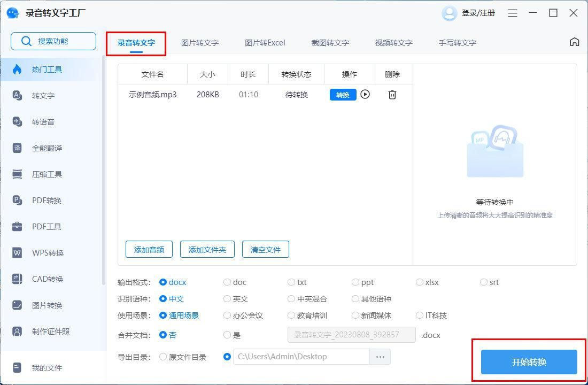Click 添加音频 button

(x=149, y=249)
